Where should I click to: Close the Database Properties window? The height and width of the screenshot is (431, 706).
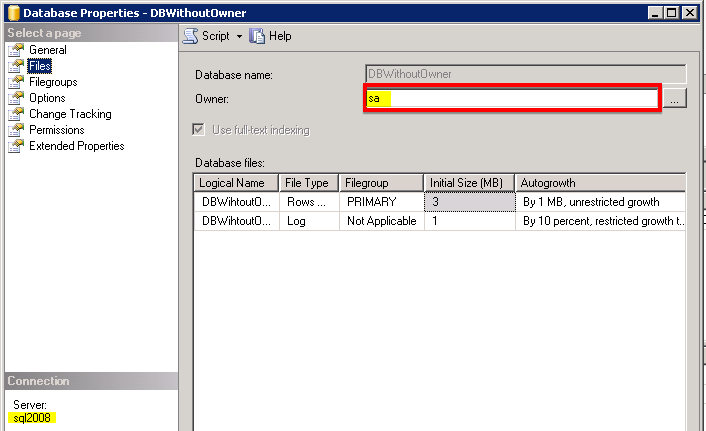point(689,13)
